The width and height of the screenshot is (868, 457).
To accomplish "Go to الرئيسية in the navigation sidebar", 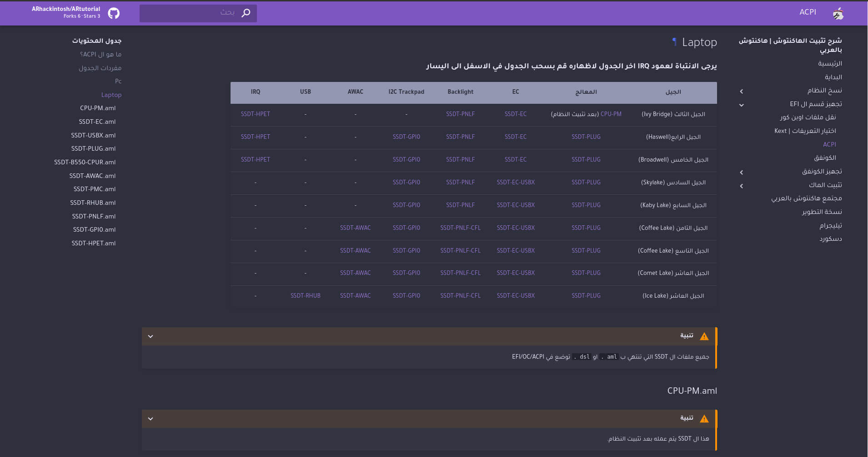I will click(830, 63).
